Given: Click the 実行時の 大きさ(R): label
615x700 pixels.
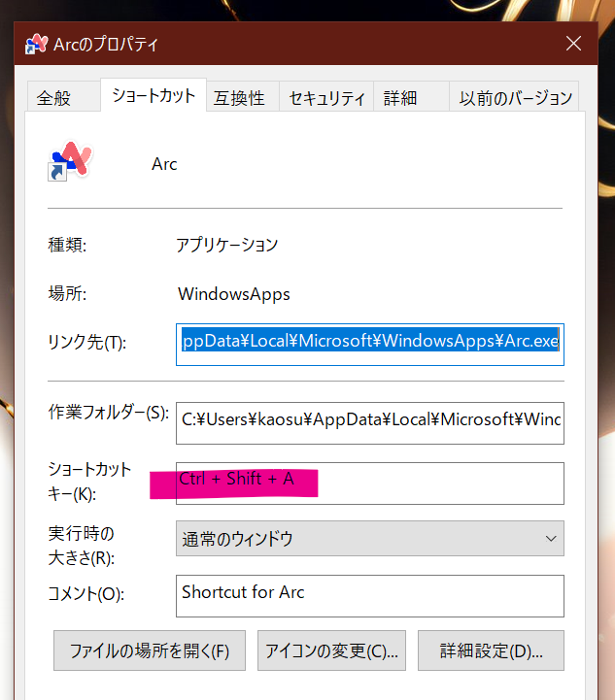Looking at the screenshot, I should (x=82, y=546).
